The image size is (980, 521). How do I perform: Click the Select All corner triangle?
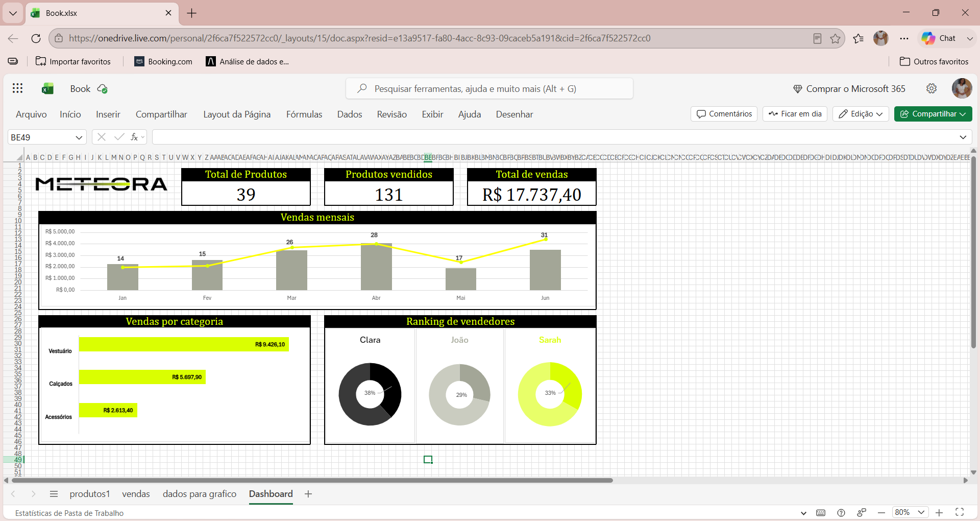(19, 157)
